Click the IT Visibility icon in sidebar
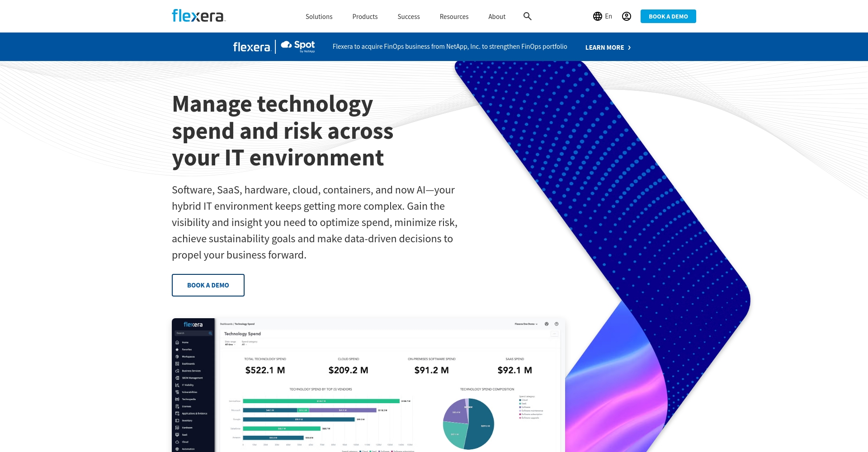The width and height of the screenshot is (868, 452). (x=177, y=385)
